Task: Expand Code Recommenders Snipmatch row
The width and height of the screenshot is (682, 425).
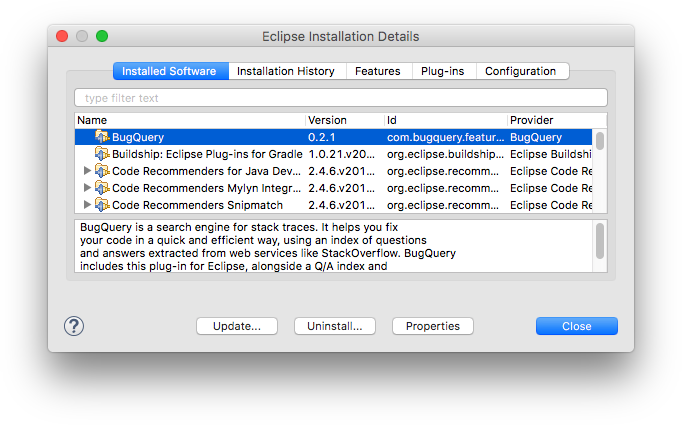Action: point(87,204)
